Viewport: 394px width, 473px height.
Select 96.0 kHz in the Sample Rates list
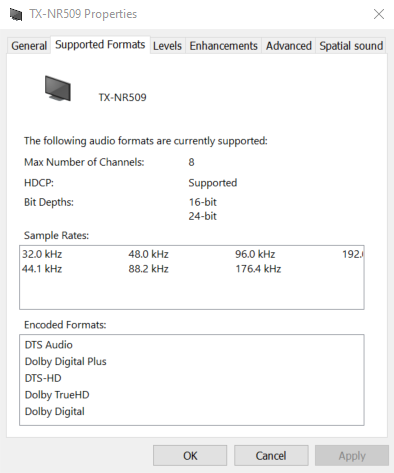pyautogui.click(x=255, y=254)
